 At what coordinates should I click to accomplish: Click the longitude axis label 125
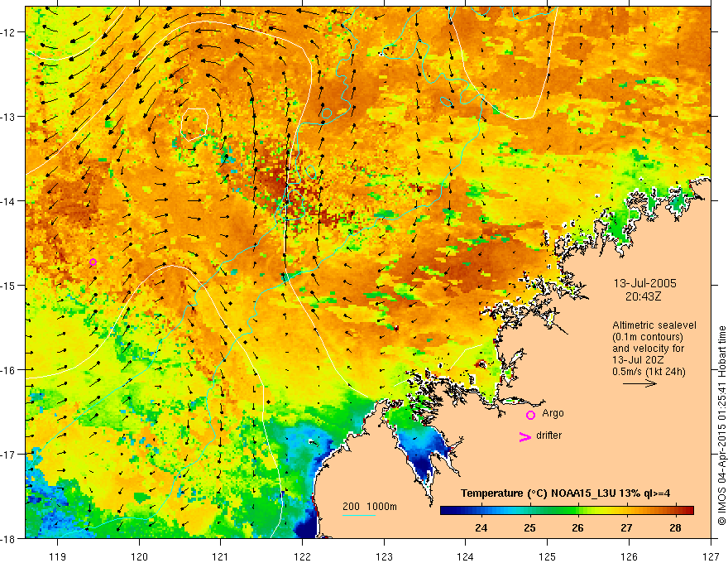[548, 556]
